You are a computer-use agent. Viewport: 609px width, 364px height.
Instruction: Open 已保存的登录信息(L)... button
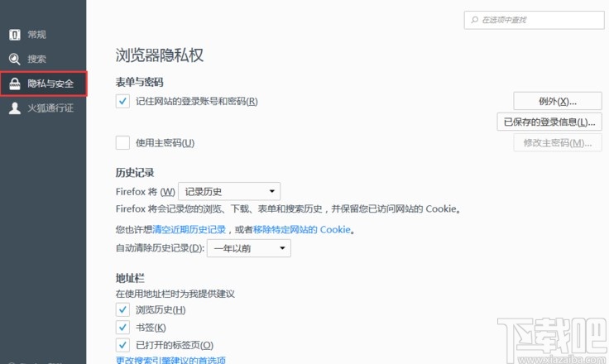549,122
